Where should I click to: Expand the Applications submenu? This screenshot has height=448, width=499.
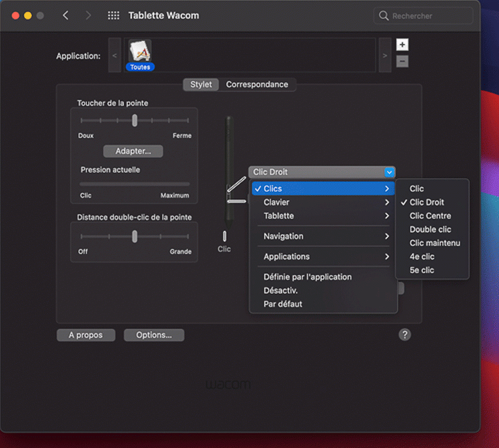[x=323, y=256]
